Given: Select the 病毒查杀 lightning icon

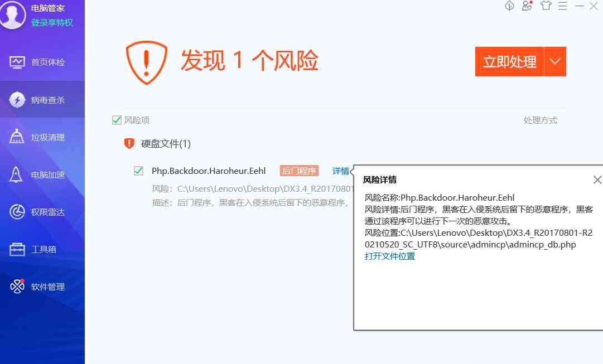Looking at the screenshot, I should pos(17,100).
